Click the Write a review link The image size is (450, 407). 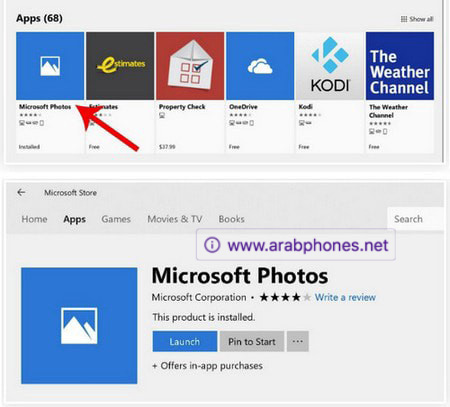pos(345,297)
